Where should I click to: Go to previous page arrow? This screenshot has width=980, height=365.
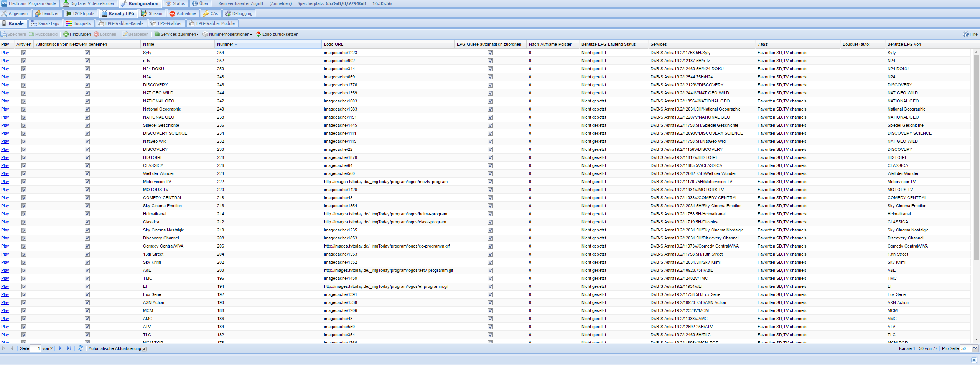click(x=12, y=348)
